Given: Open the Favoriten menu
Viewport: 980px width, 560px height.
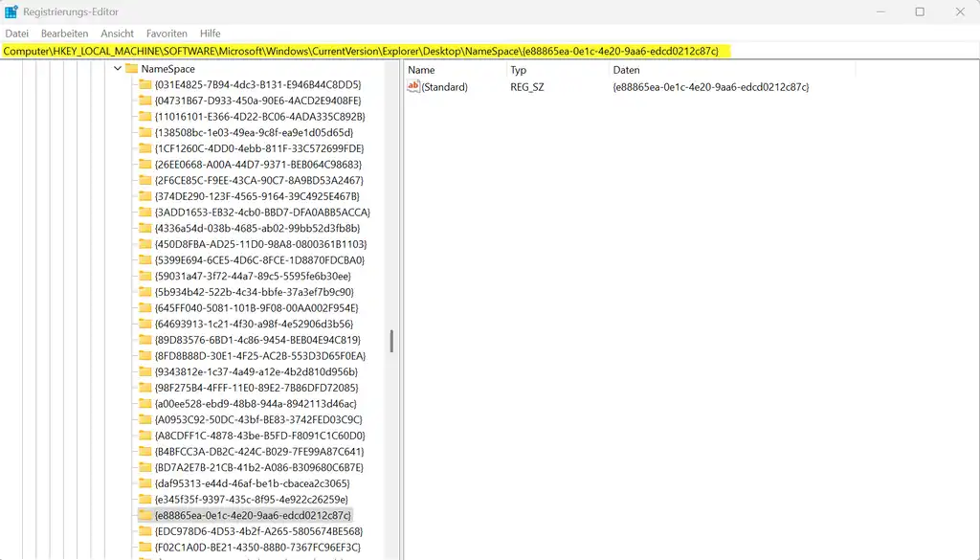Looking at the screenshot, I should 167,34.
